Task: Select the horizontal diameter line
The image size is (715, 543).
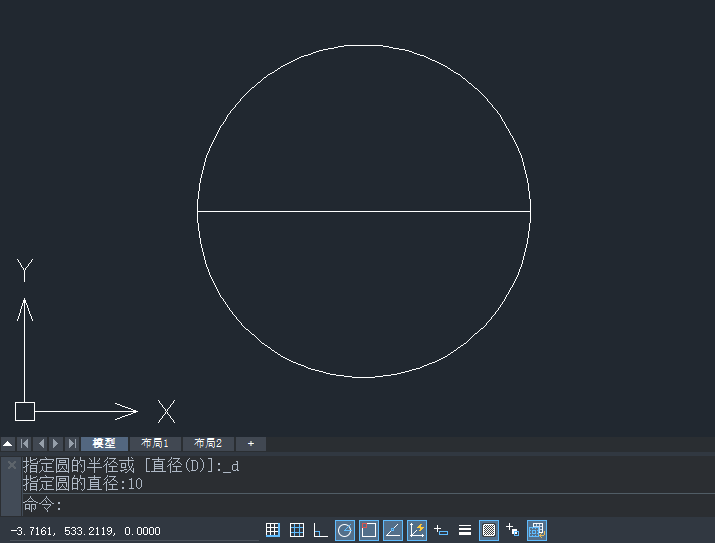Action: point(364,212)
